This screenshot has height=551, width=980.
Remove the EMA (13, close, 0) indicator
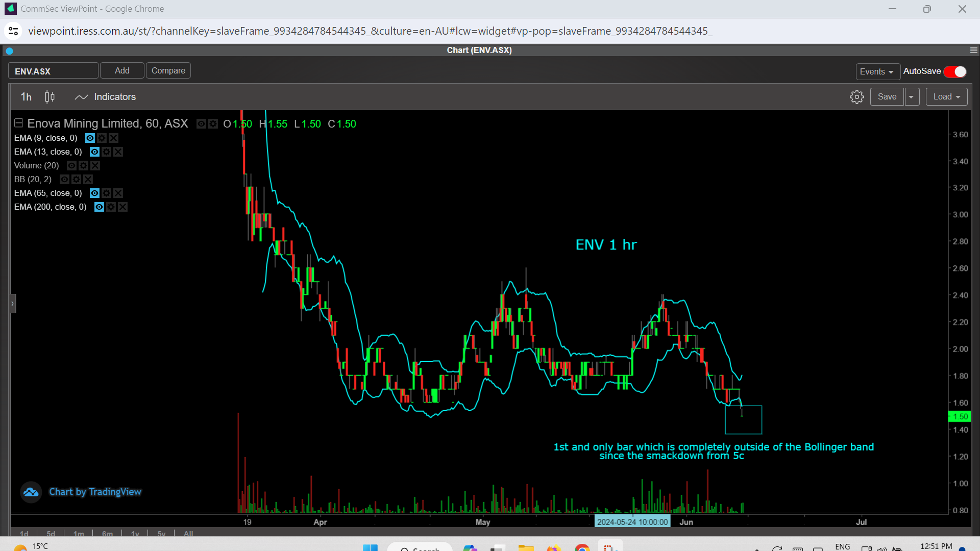[118, 152]
